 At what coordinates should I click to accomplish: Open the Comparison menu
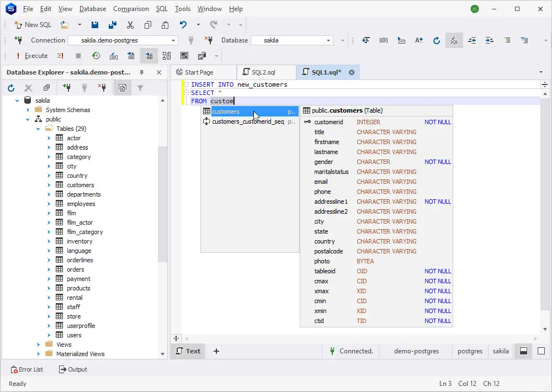click(131, 9)
